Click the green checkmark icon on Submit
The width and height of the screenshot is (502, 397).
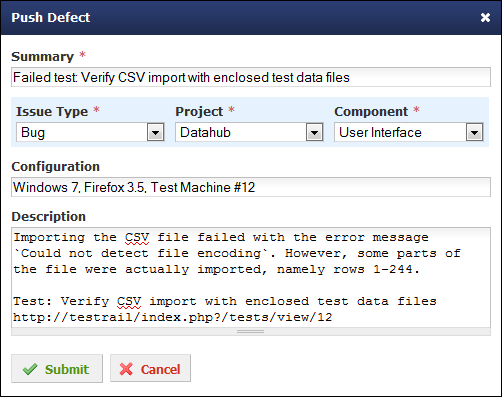30,369
